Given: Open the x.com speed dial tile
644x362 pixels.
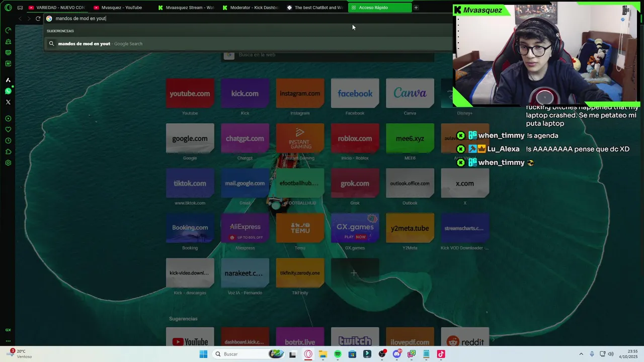Looking at the screenshot, I should 465,183.
